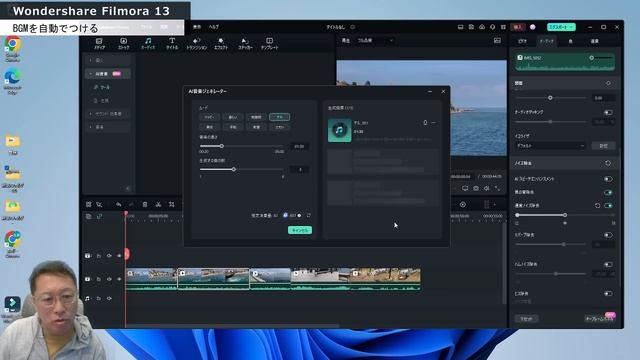Switch to the 色 properties tab
This screenshot has height=360, width=640.
click(x=570, y=41)
